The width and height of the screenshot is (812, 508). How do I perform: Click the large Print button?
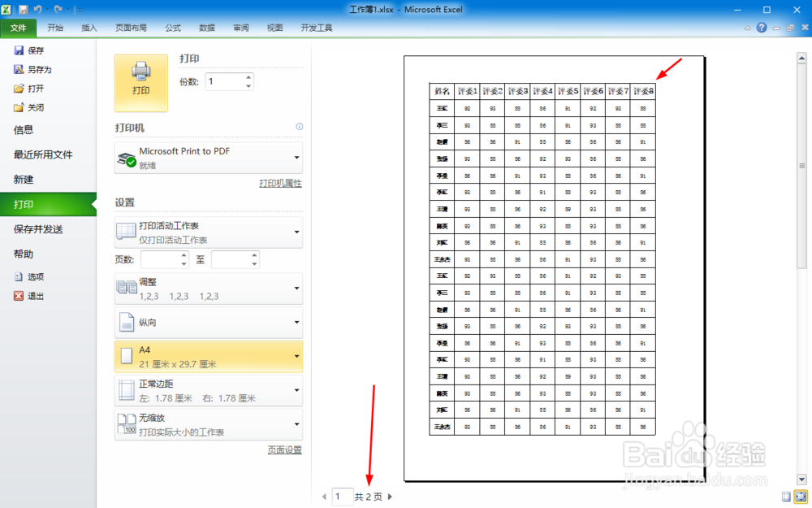pyautogui.click(x=140, y=83)
